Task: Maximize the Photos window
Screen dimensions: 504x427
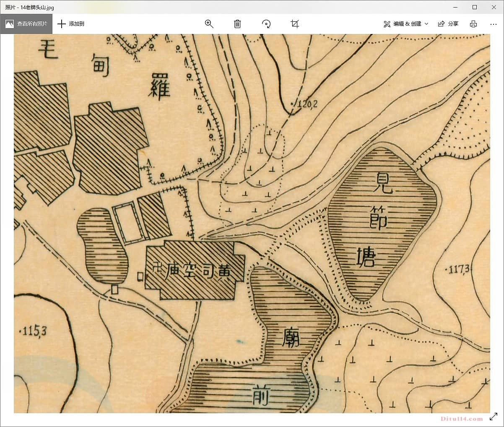Action: 475,7
